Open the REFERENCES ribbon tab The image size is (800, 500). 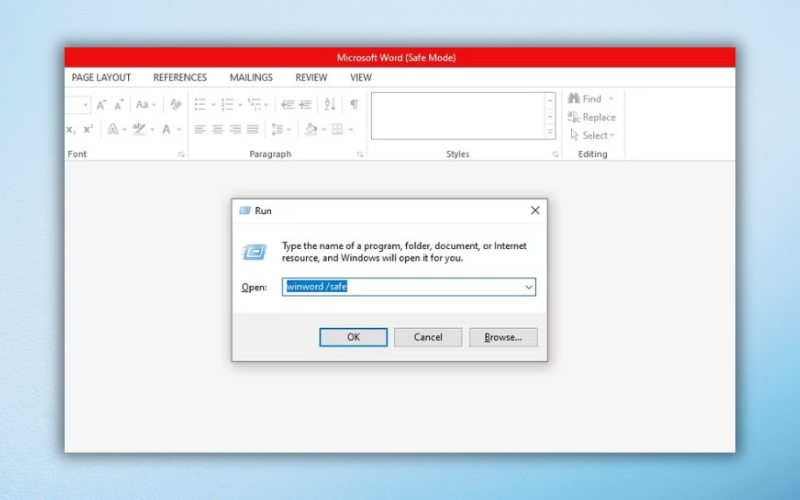coord(180,78)
